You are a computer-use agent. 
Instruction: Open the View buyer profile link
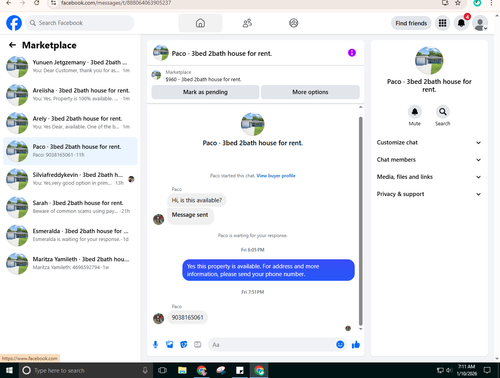click(x=276, y=176)
